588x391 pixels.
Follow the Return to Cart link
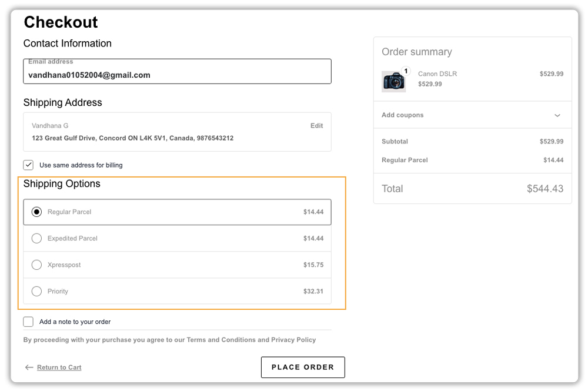(59, 367)
